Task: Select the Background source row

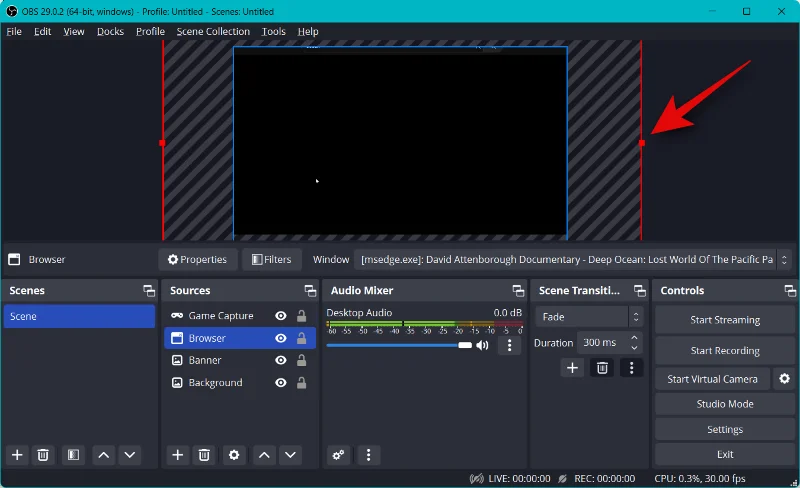Action: (x=240, y=383)
